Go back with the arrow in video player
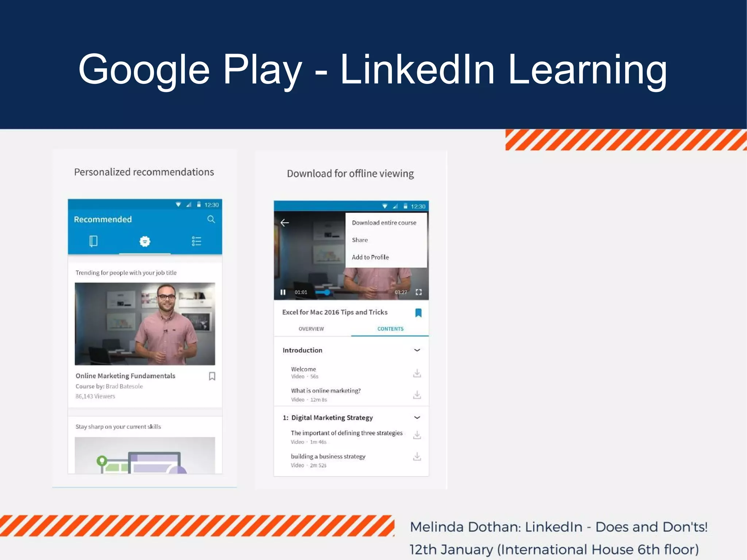Screen dimensions: 747x560 (285, 223)
